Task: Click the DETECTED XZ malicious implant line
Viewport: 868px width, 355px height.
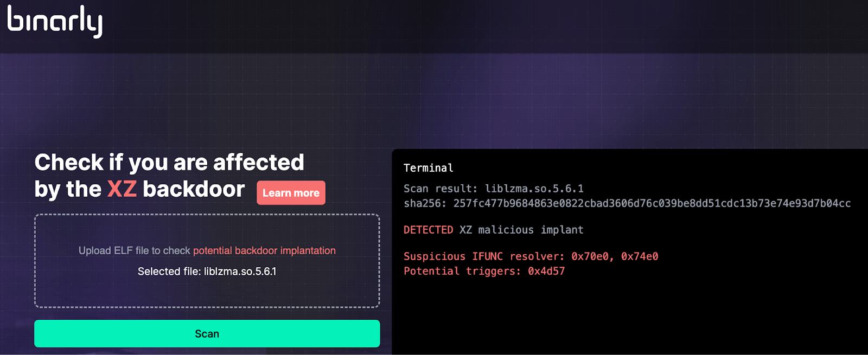Action: 494,229
